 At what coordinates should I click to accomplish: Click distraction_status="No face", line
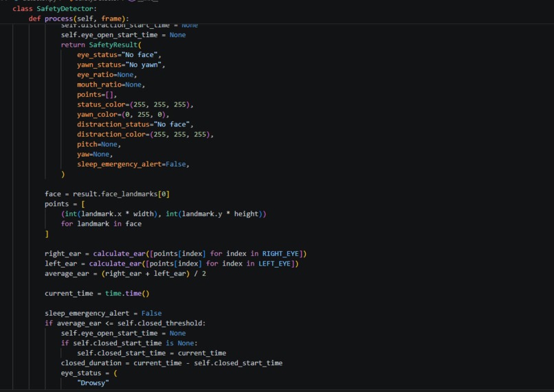click(x=135, y=124)
